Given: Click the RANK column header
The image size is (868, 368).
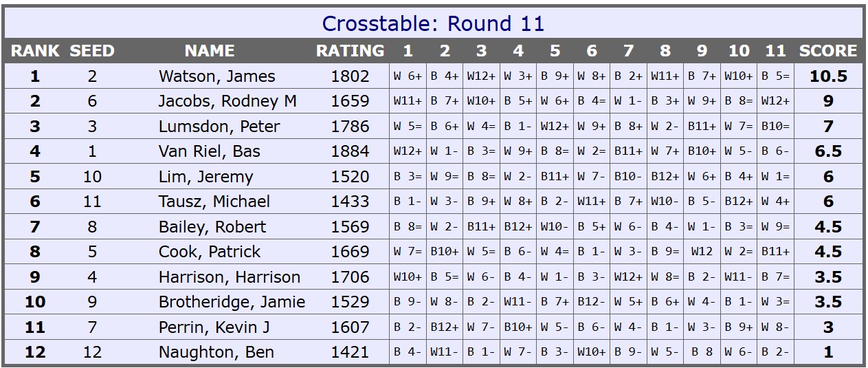Looking at the screenshot, I should pos(35,51).
